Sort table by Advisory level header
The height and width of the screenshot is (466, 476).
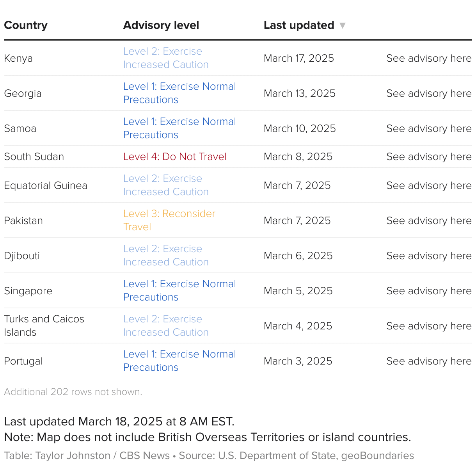161,25
